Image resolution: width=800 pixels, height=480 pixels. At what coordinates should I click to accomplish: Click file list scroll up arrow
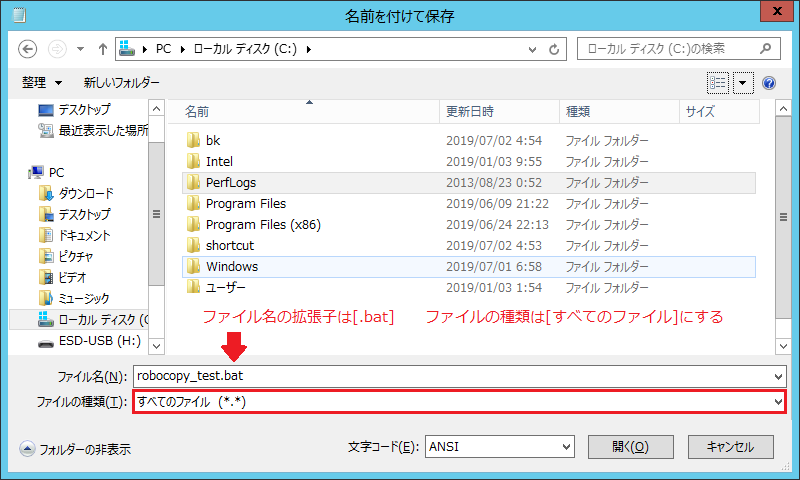click(783, 109)
